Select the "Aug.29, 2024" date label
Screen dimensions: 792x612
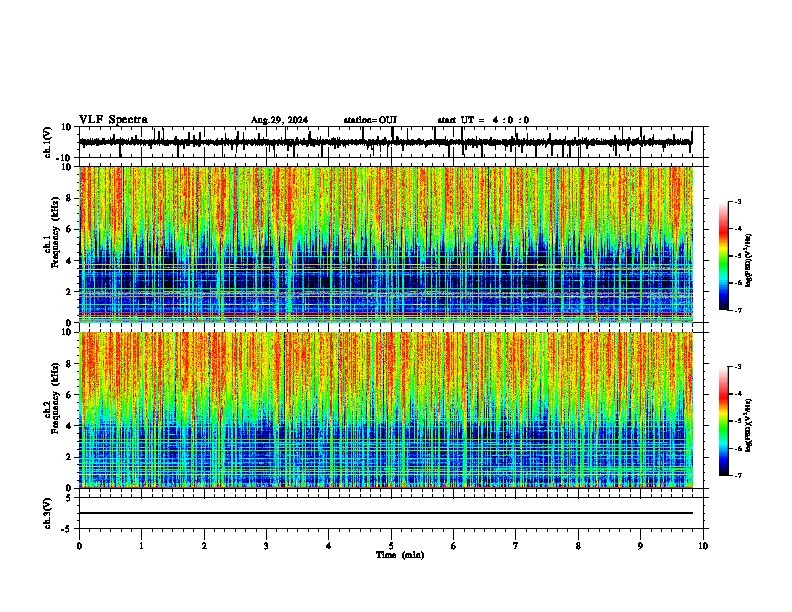[279, 120]
